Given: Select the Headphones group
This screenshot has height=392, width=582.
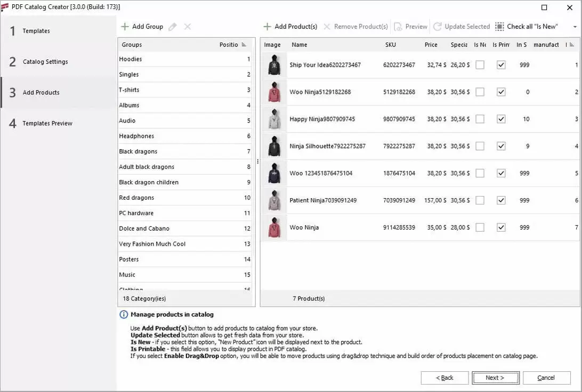Looking at the screenshot, I should 136,136.
